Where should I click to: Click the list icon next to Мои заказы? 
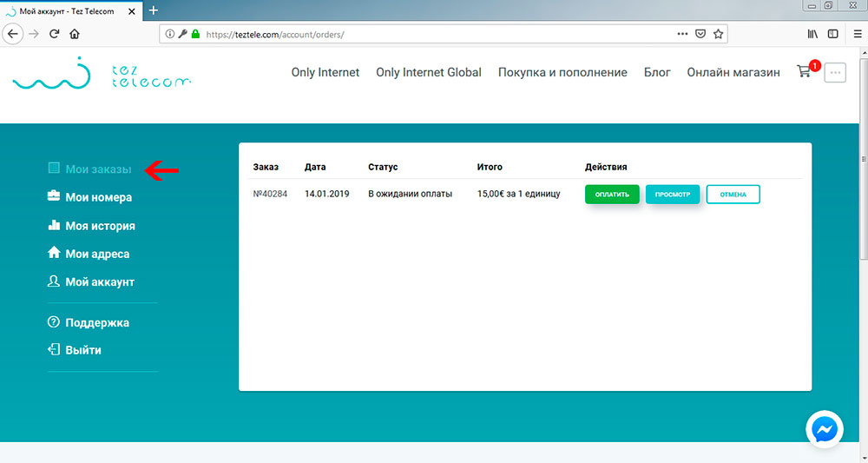coord(54,168)
